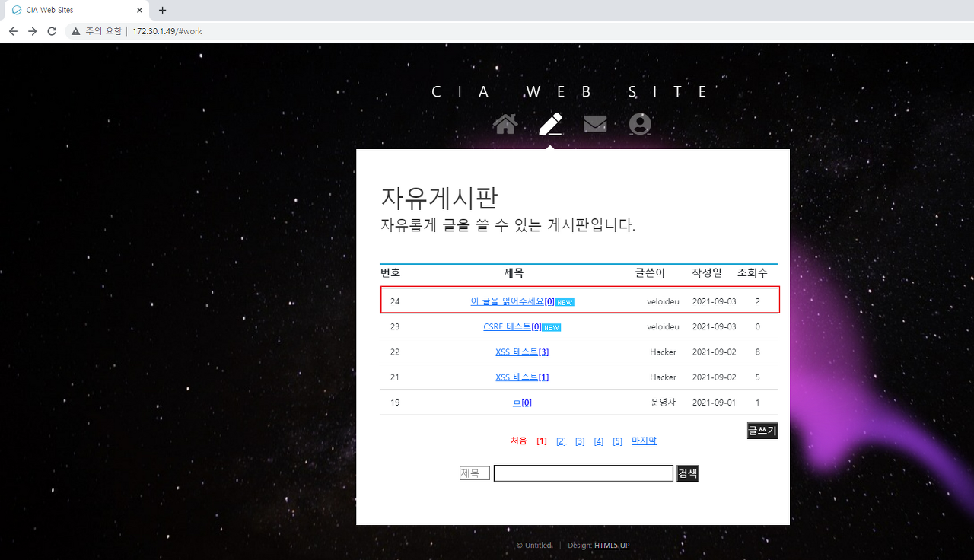
Task: Open the user profile icon
Action: click(x=640, y=124)
